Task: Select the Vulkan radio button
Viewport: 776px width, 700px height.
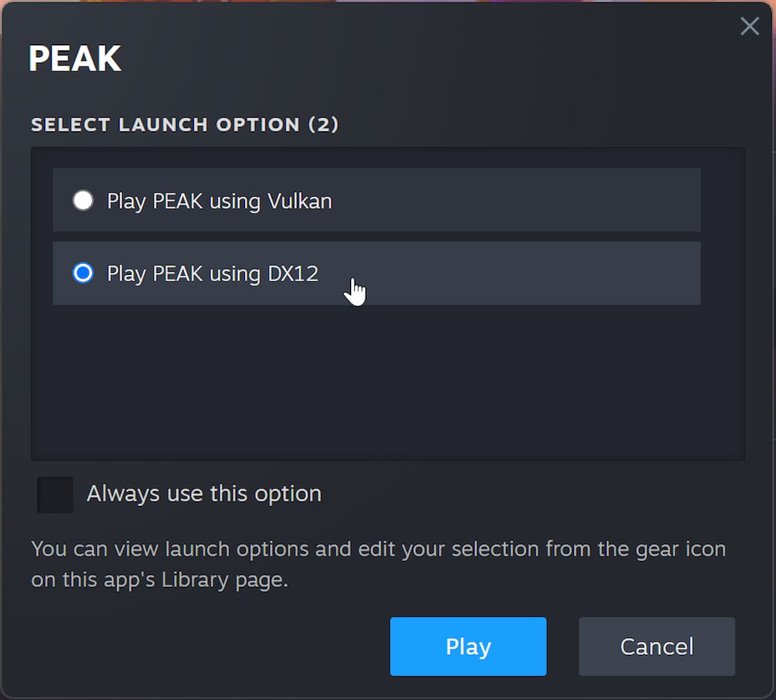Action: (x=83, y=201)
